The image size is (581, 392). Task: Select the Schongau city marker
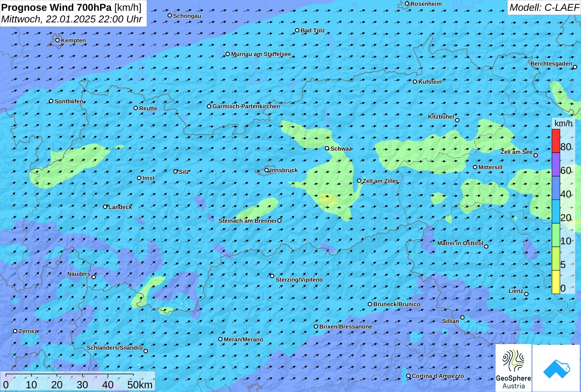(x=169, y=15)
